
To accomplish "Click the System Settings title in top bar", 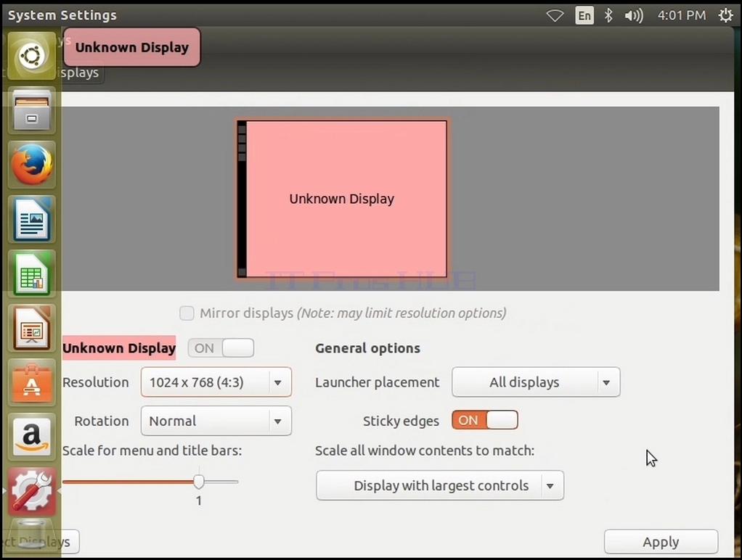I will pos(62,15).
